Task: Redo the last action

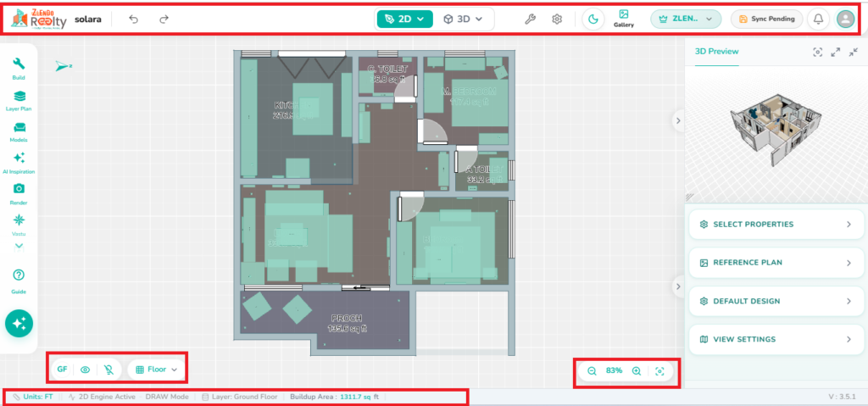Action: tap(164, 19)
